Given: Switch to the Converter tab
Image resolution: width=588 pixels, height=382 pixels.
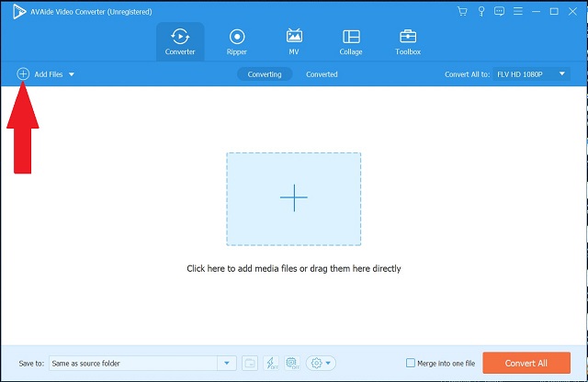Looking at the screenshot, I should coord(180,41).
